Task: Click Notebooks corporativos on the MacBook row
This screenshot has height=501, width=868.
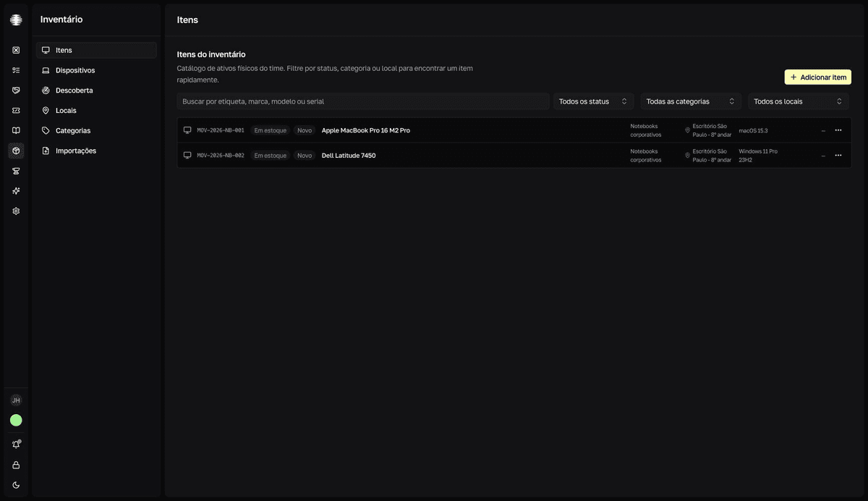Action: click(x=646, y=130)
